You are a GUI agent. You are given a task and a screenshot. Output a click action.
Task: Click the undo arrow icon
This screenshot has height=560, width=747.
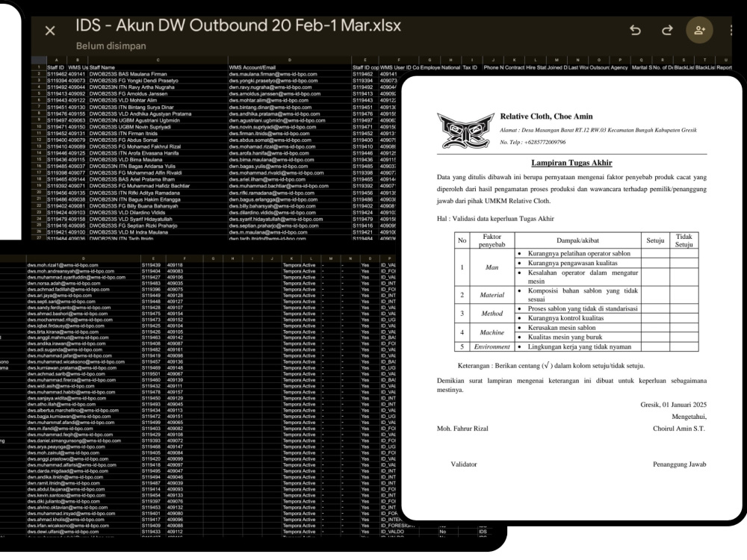(x=635, y=31)
